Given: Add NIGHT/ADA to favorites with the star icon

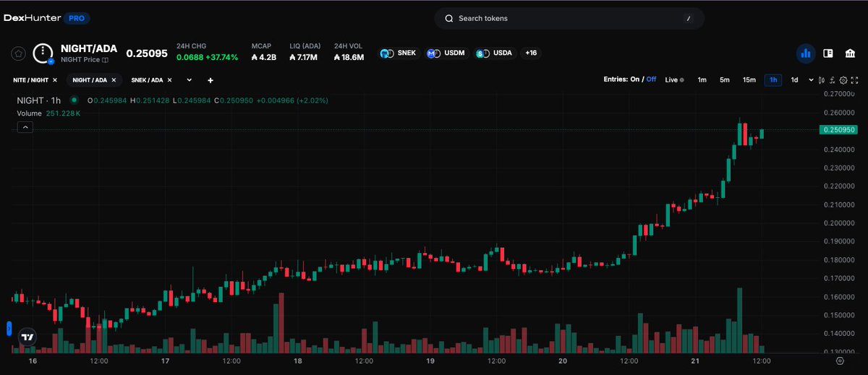Looking at the screenshot, I should [19, 53].
